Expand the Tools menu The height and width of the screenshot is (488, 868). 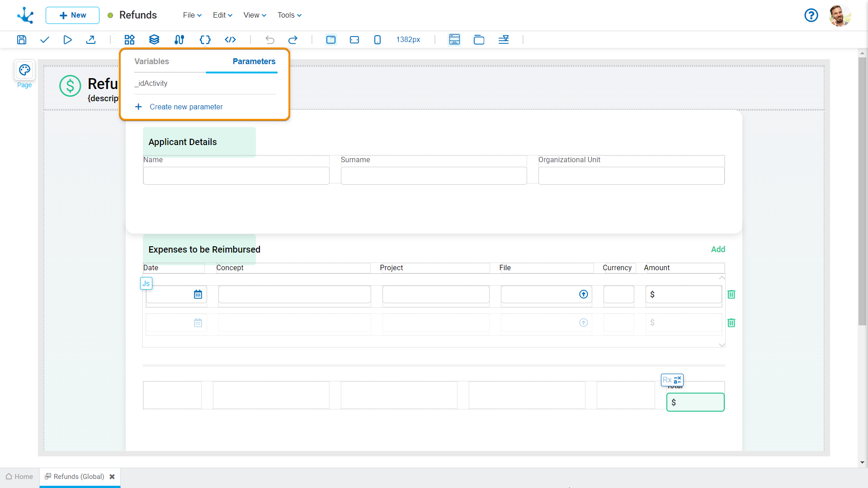tap(289, 15)
